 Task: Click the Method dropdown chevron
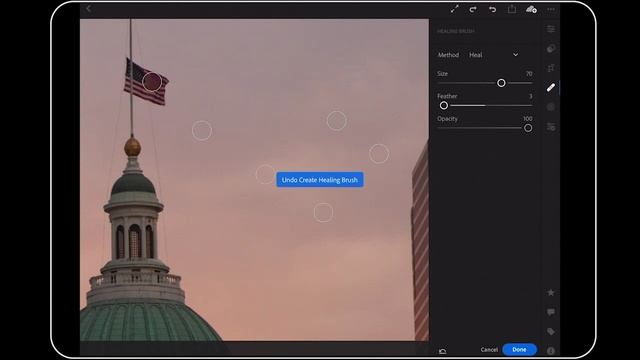click(516, 55)
